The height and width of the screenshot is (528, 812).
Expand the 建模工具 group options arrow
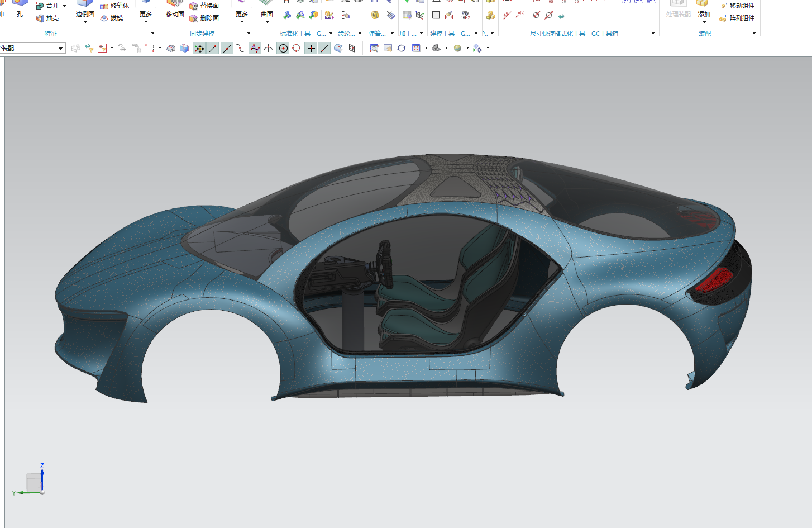click(x=476, y=34)
